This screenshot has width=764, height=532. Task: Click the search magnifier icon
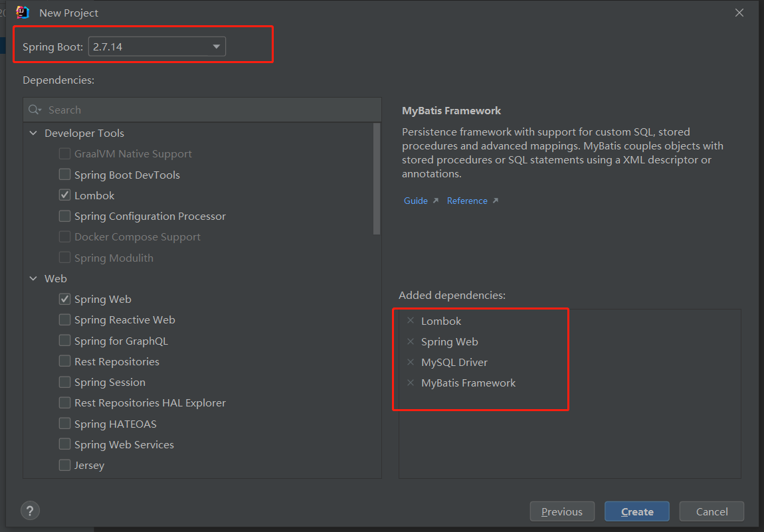[x=34, y=110]
